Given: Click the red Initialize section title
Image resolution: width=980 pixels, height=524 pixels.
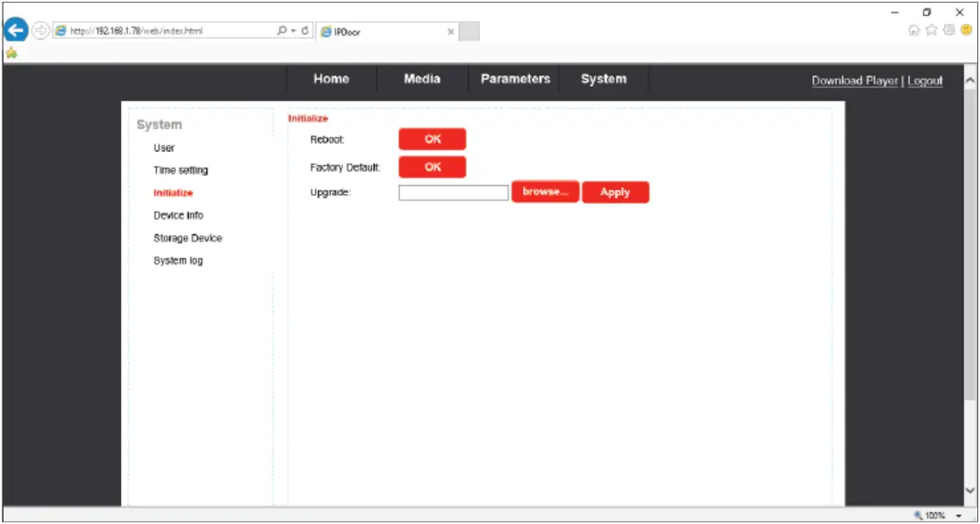Looking at the screenshot, I should click(x=308, y=118).
